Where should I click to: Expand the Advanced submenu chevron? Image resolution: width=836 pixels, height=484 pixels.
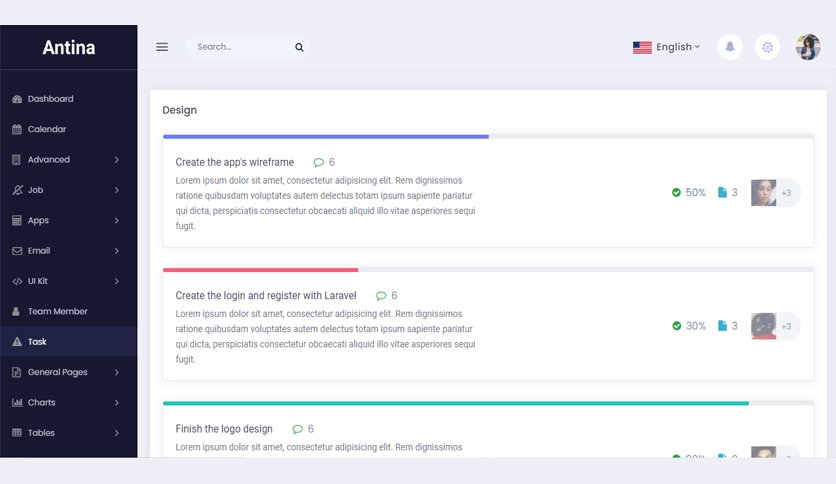pos(117,159)
